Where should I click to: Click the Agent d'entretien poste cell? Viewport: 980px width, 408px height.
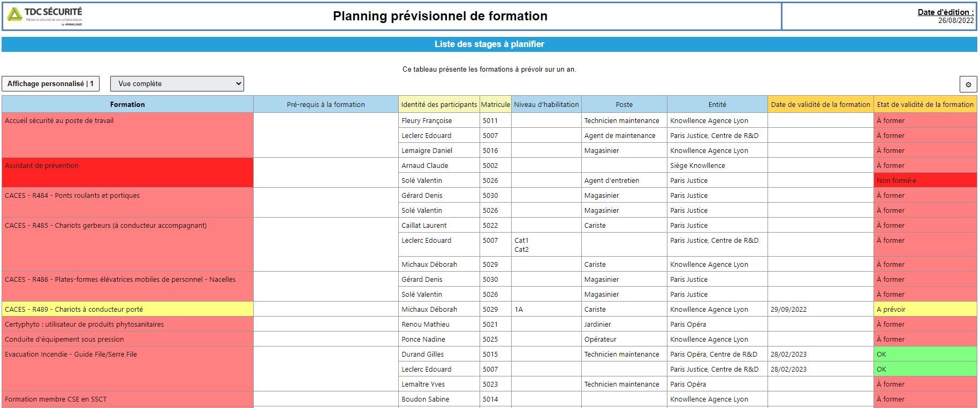pyautogui.click(x=624, y=180)
